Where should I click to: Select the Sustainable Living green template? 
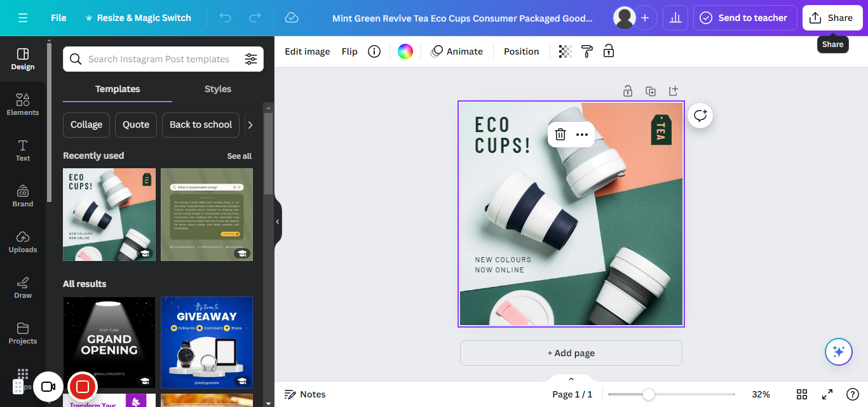(x=207, y=215)
